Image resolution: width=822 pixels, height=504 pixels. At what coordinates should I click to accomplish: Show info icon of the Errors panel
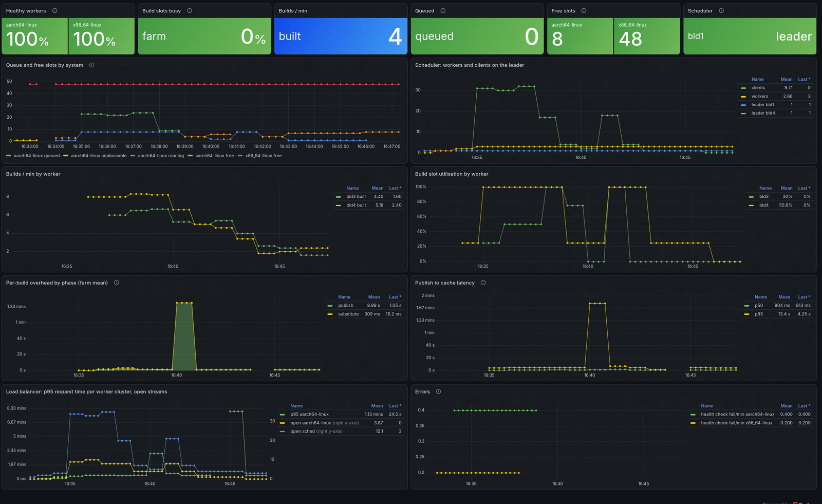pos(438,391)
